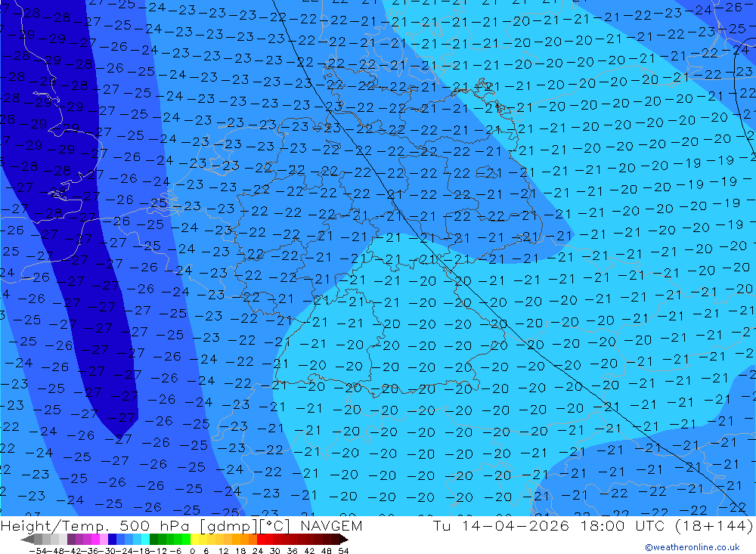Click the '18:00 UTC' time label
756x554 pixels.
click(x=622, y=525)
